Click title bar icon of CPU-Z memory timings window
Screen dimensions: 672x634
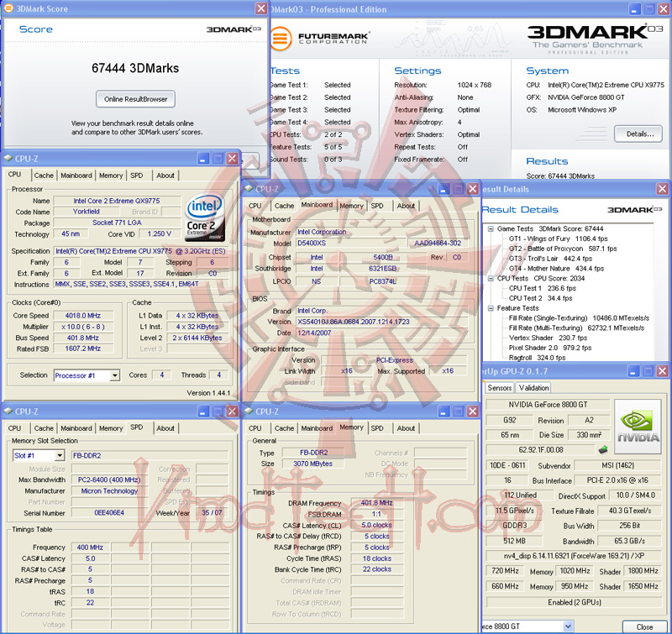pos(249,411)
